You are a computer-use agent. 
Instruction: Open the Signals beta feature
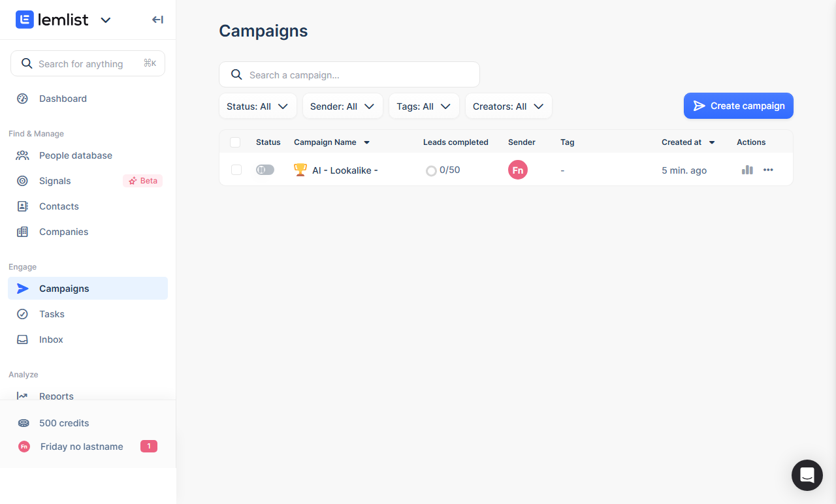pos(55,180)
